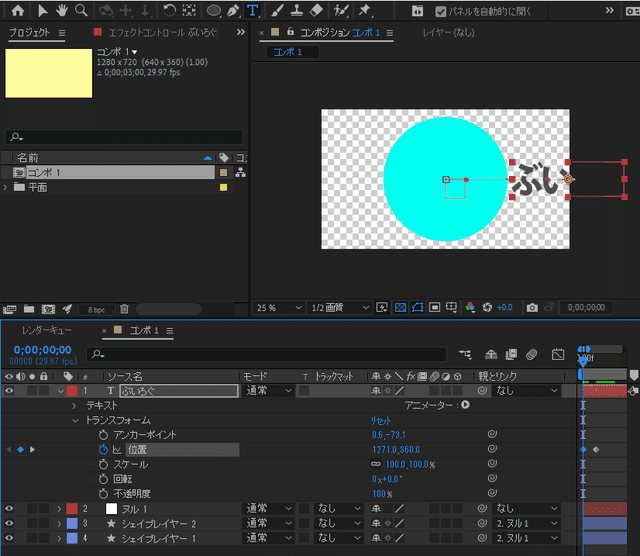The height and width of the screenshot is (556, 640).
Task: Create new folder in Project panel
Action: 29,309
